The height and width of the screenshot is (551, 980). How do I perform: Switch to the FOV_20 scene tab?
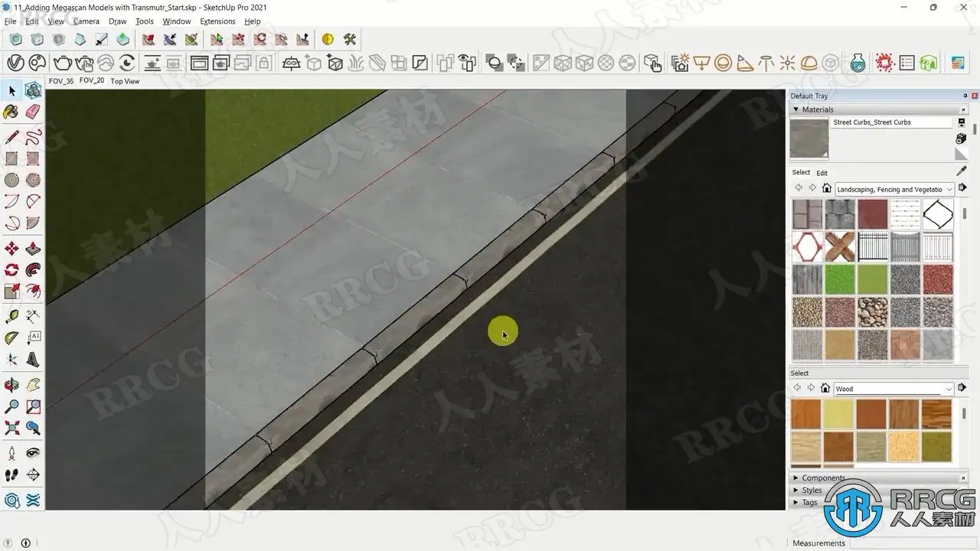coord(91,80)
